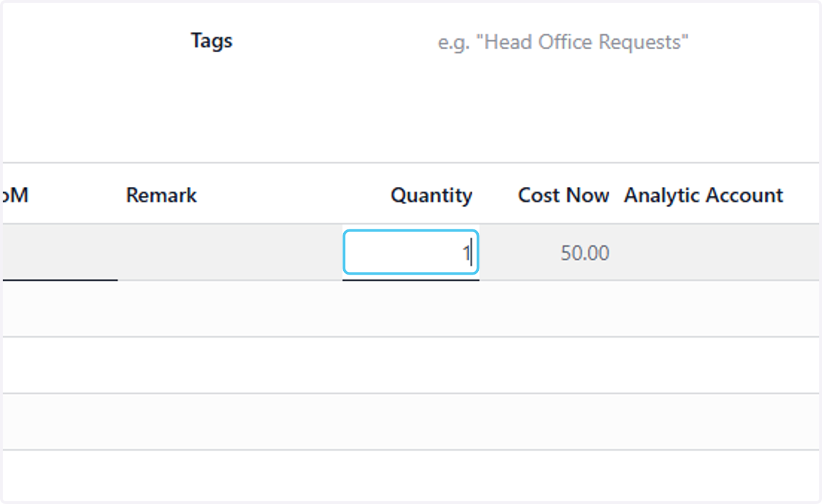The width and height of the screenshot is (822, 504).
Task: Click first empty row under Quantity column
Action: pyautogui.click(x=410, y=309)
